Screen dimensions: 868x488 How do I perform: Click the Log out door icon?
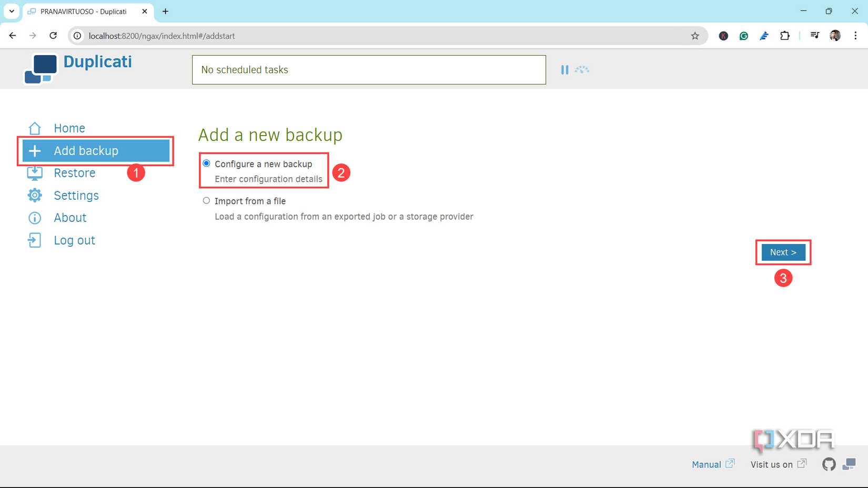click(34, 240)
